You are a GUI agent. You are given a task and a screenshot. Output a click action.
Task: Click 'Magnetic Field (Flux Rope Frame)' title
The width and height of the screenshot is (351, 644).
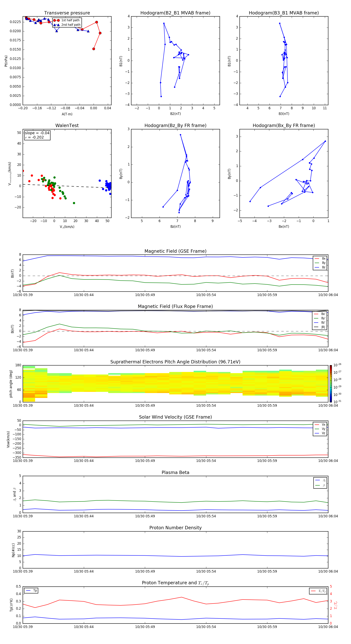(x=175, y=307)
